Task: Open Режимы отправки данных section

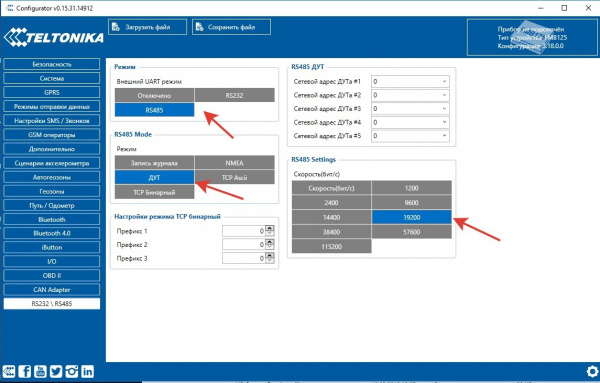Action: coord(52,107)
